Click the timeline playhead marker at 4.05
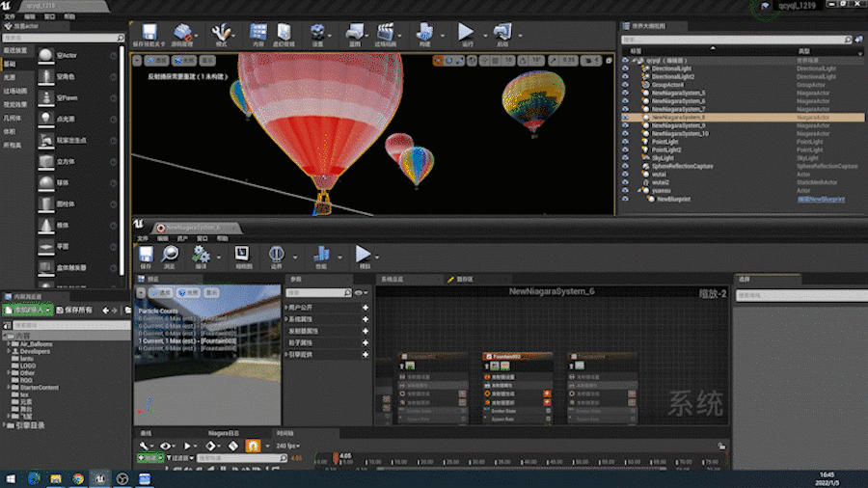Viewport: 868px width, 488px height. pyautogui.click(x=336, y=458)
